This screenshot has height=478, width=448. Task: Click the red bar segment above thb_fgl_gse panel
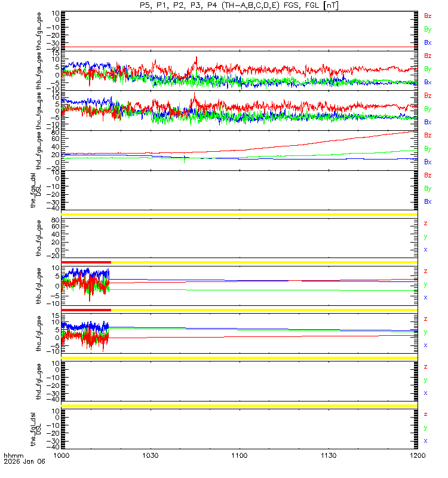point(86,262)
